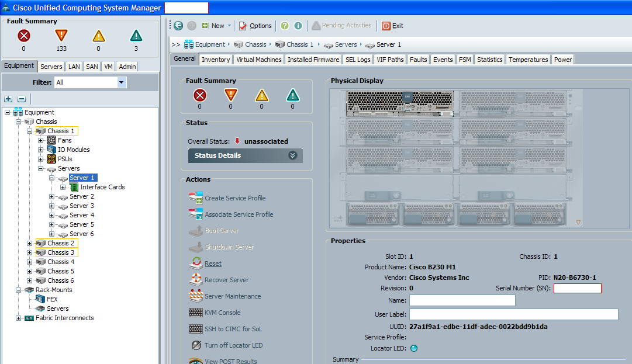Click Associate Service Profile link
Image resolution: width=632 pixels, height=364 pixels.
[x=239, y=214]
